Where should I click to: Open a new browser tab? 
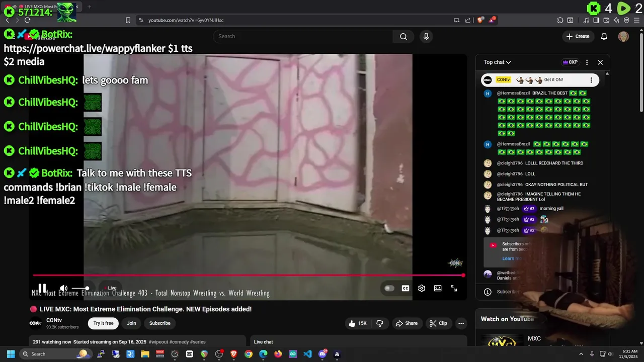coord(89,7)
